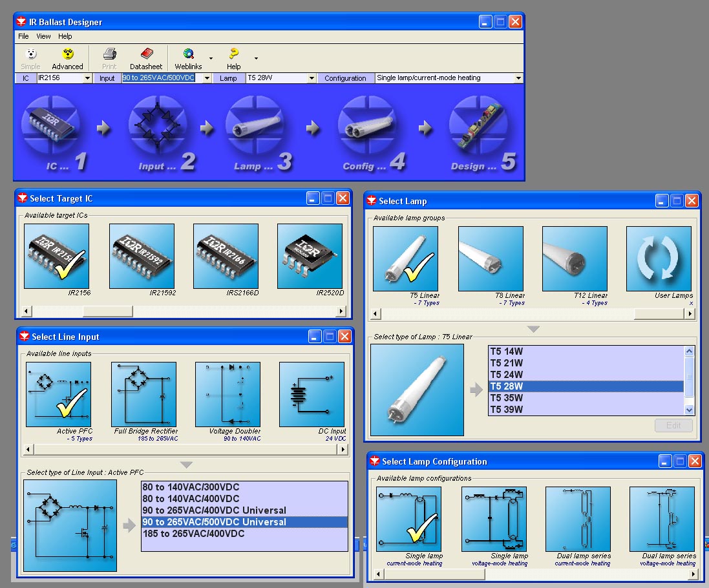Click the T5 lamp preview image
Image resolution: width=709 pixels, height=588 pixels.
(x=417, y=390)
